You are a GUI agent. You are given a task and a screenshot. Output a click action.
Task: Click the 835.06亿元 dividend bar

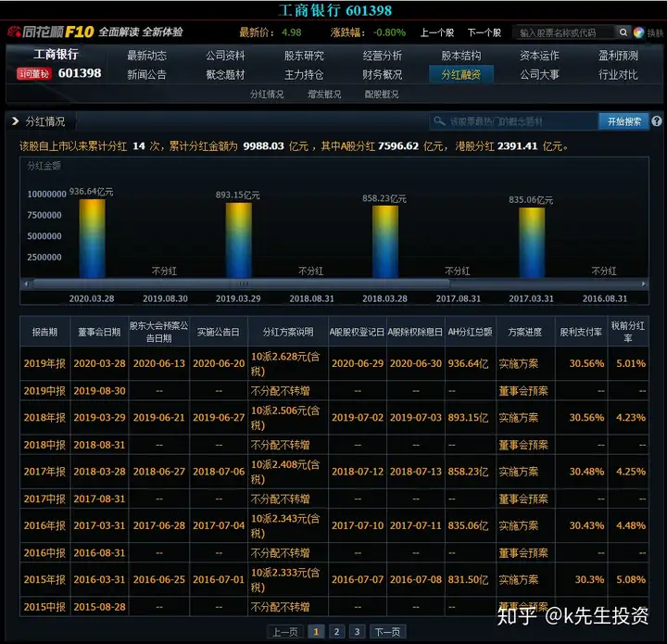[532, 243]
